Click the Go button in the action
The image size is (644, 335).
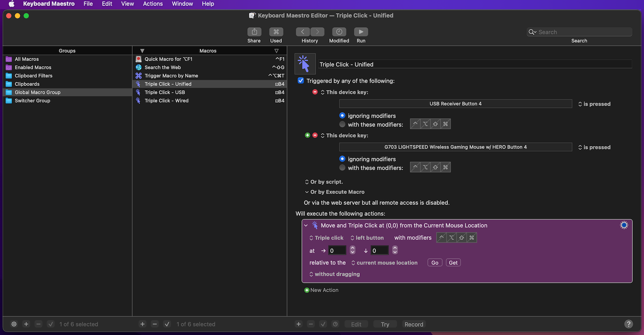(x=435, y=263)
